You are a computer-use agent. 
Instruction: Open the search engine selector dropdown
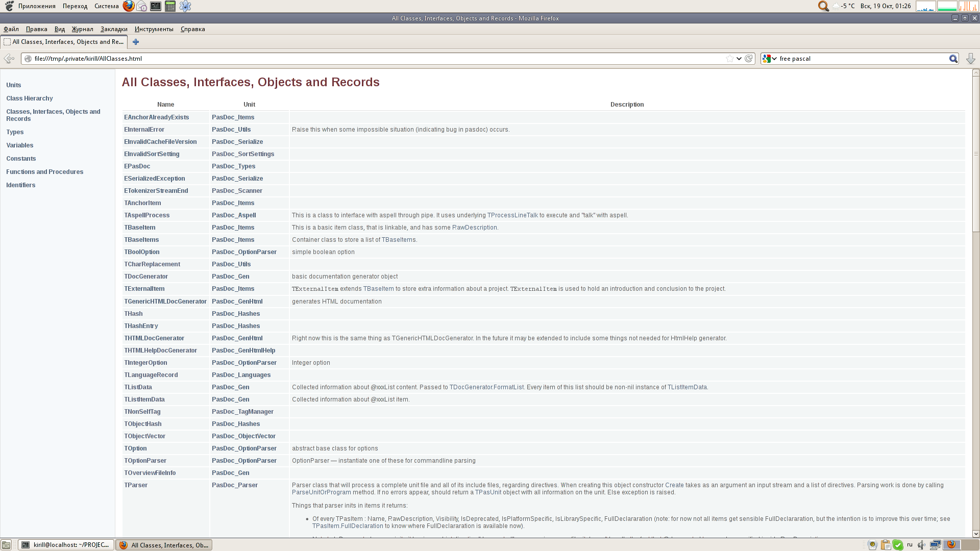[770, 59]
